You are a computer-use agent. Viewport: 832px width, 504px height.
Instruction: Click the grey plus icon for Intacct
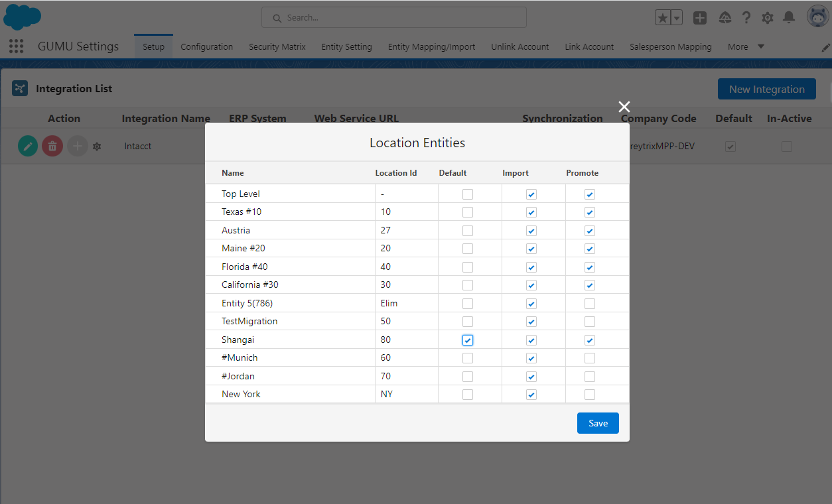click(77, 146)
